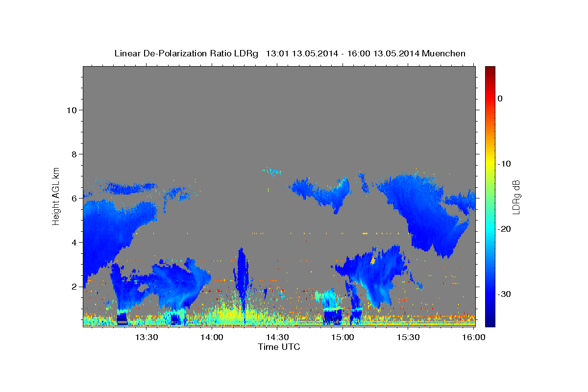Click the 15:00 time tick label

(343, 338)
